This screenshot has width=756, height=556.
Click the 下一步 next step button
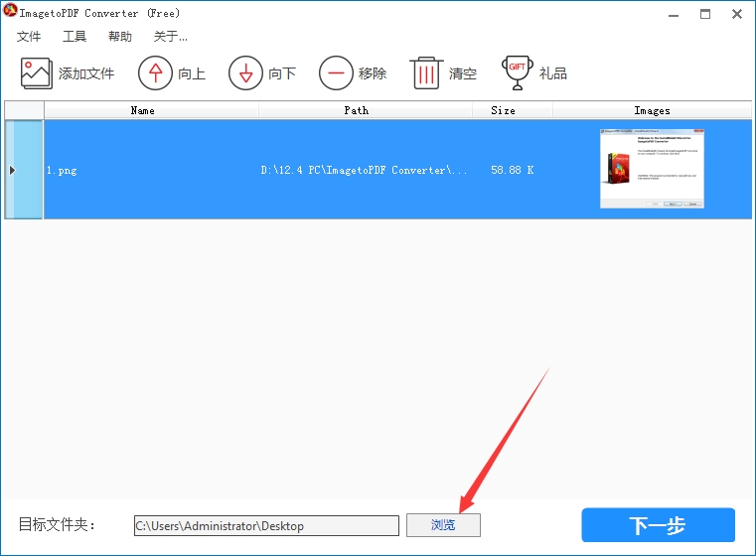click(x=658, y=525)
